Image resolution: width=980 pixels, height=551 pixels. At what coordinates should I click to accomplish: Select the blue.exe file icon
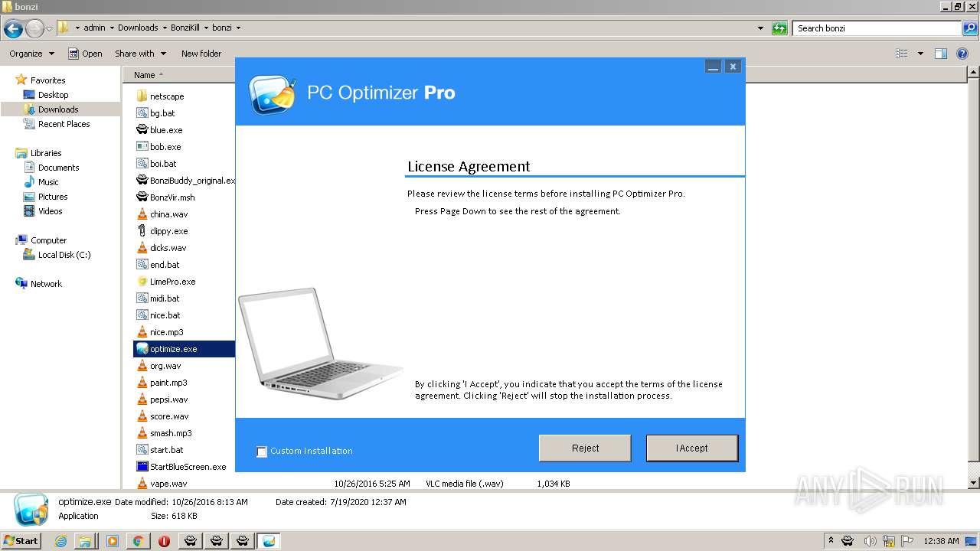click(x=142, y=130)
